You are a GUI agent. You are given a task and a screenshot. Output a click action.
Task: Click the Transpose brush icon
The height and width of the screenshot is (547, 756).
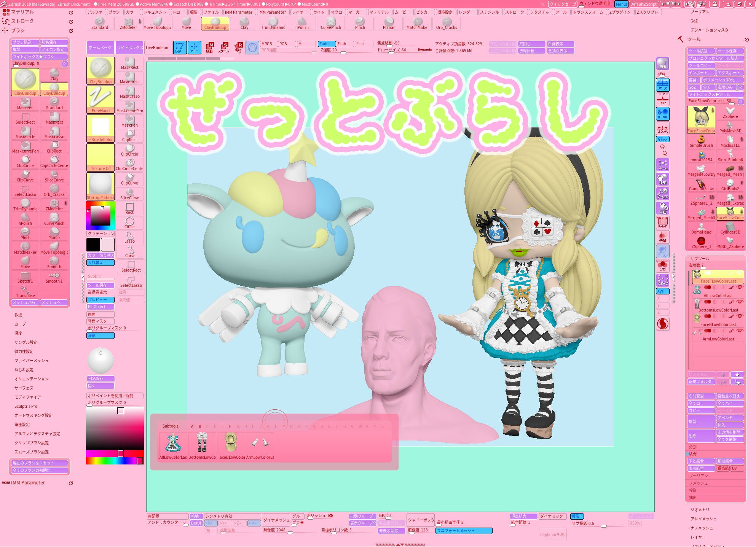tap(25, 291)
